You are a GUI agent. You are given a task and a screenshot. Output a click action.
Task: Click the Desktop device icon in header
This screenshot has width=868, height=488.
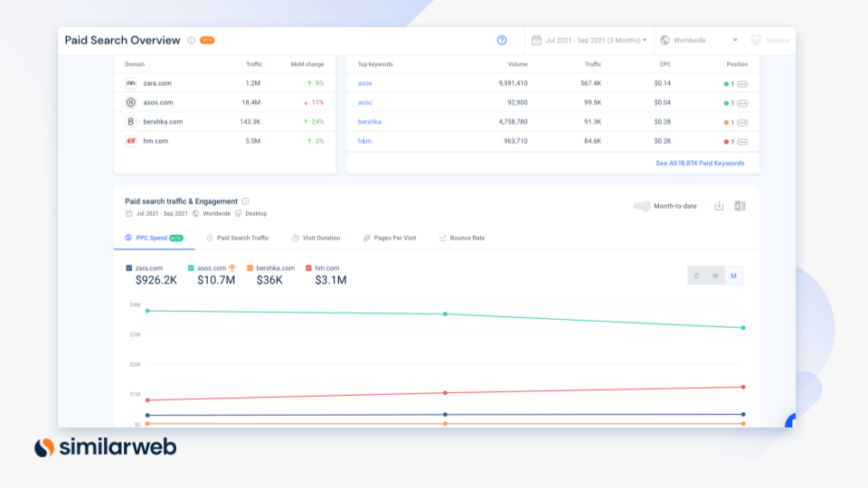(756, 40)
